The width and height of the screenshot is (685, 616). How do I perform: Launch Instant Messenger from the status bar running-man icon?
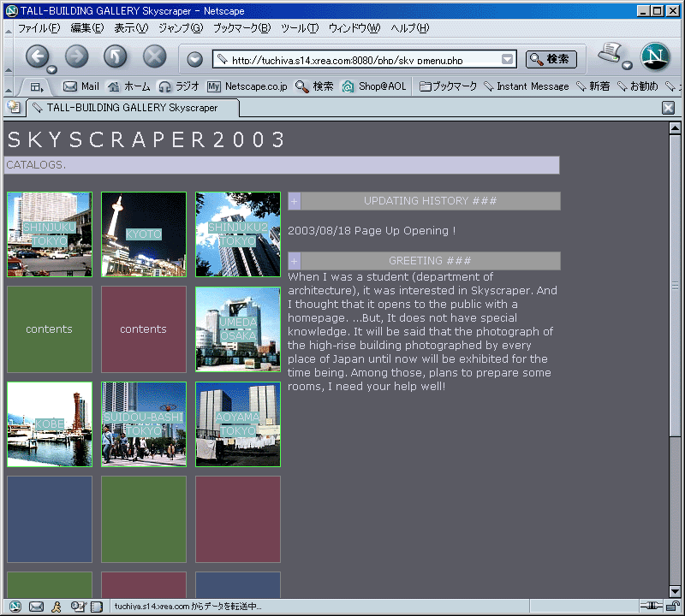(57, 606)
